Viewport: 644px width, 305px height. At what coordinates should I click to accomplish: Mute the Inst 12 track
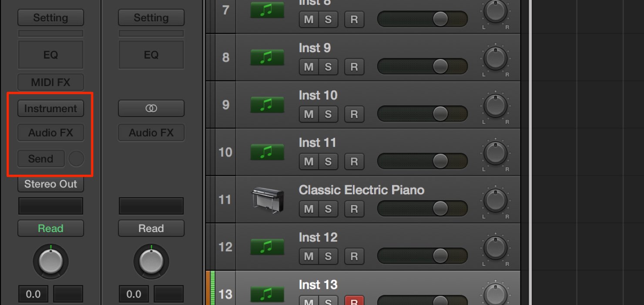(309, 256)
